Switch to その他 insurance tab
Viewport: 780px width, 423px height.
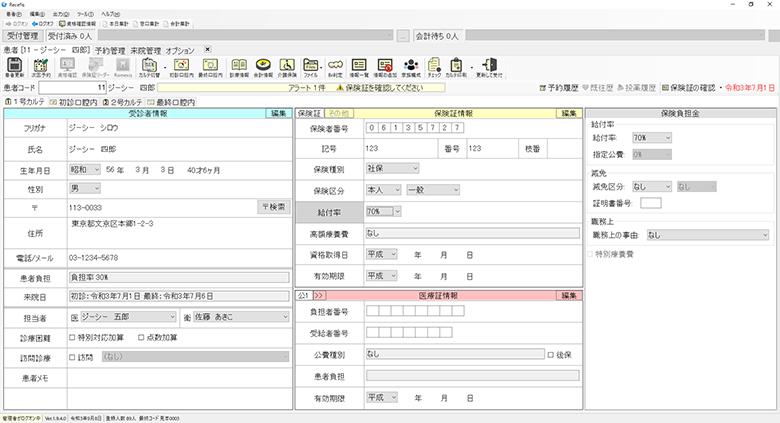pos(338,113)
